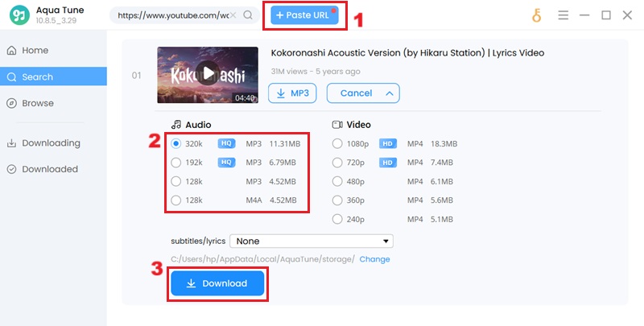Click the Change storage path link
This screenshot has width=644, height=326.
(374, 259)
